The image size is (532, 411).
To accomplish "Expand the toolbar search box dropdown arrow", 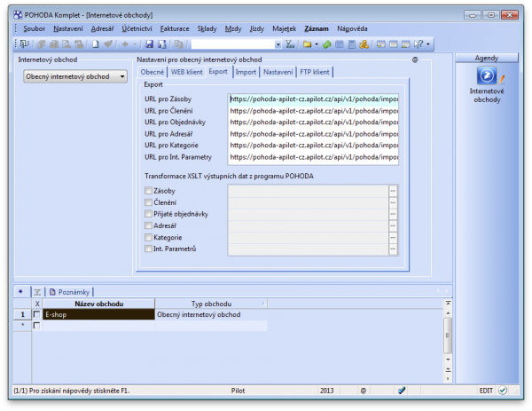I will click(278, 44).
